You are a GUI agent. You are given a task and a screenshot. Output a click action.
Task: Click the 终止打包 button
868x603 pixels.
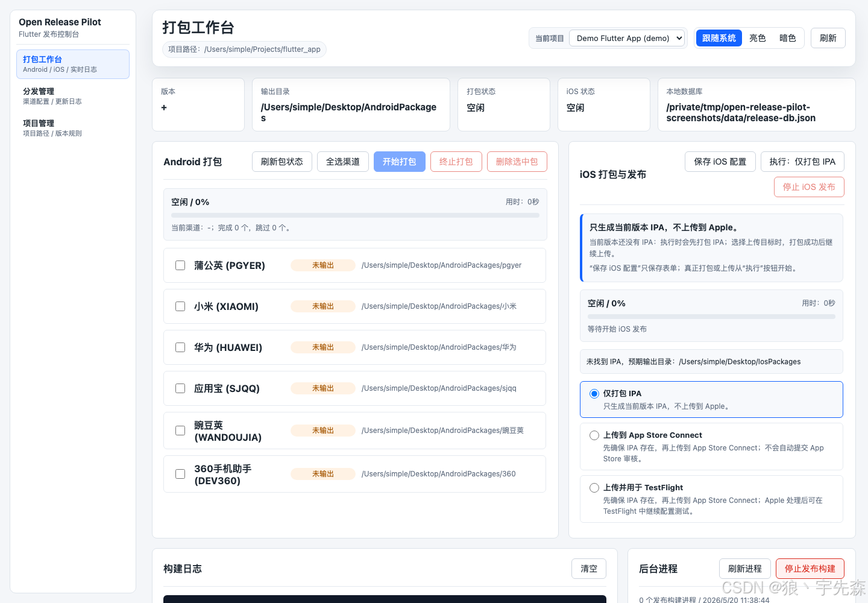tap(456, 162)
